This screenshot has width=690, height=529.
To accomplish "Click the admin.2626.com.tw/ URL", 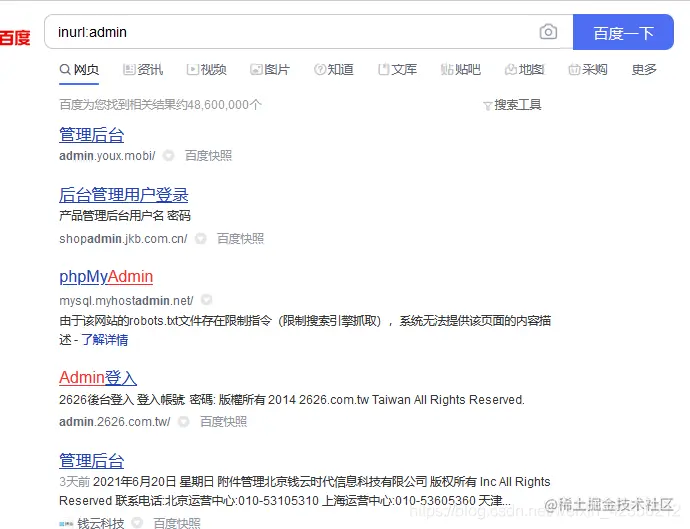I will pyautogui.click(x=115, y=422).
